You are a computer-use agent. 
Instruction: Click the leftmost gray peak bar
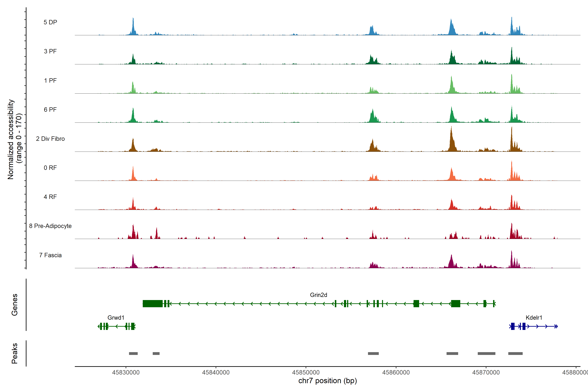(x=133, y=353)
